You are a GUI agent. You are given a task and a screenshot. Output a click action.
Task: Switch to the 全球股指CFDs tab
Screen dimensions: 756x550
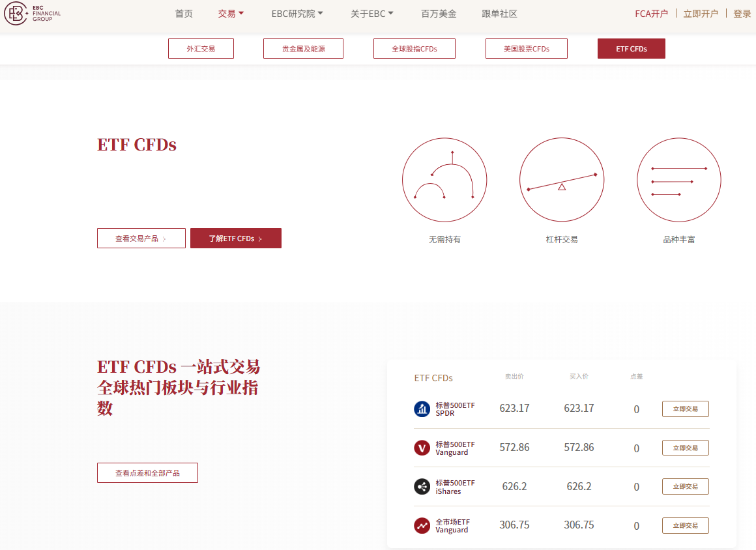coord(414,49)
